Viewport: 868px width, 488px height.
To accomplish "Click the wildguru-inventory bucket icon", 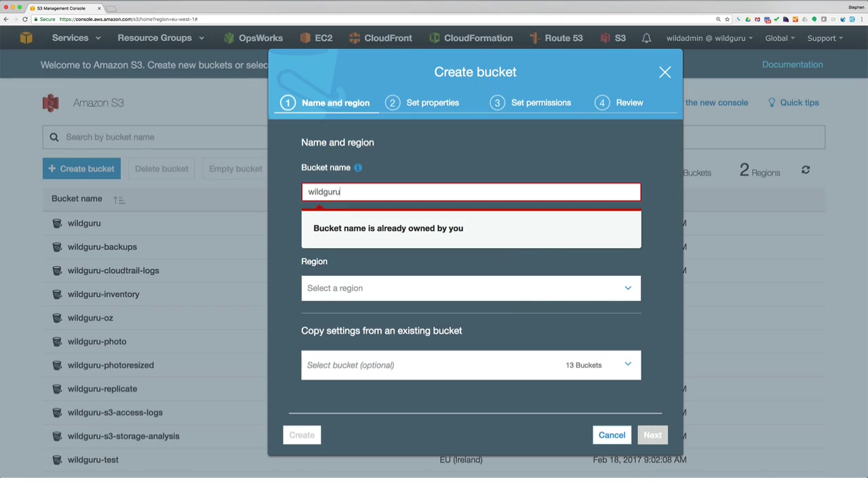I will point(57,294).
